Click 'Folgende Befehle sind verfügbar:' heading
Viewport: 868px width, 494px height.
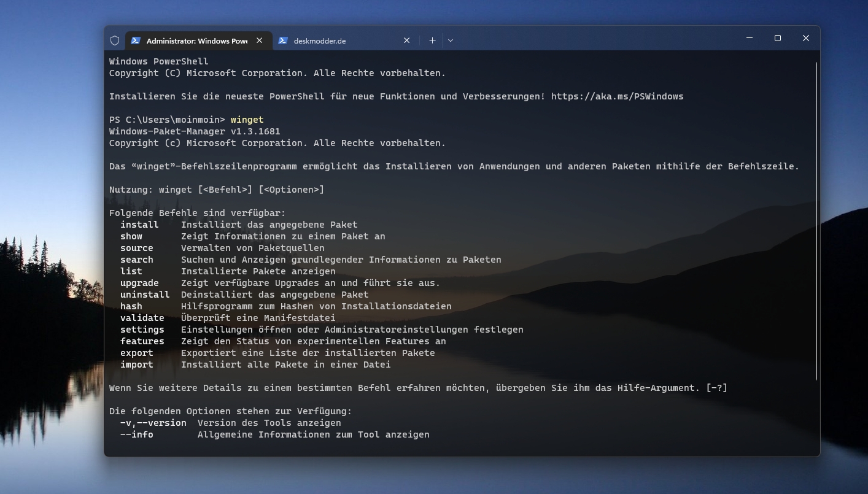[x=198, y=213]
